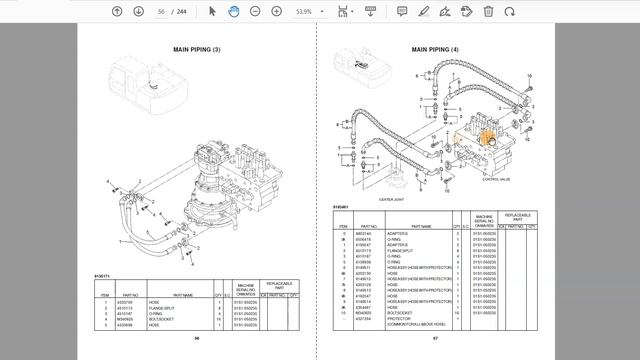
Task: Activate the hand pan tool
Action: (233, 11)
